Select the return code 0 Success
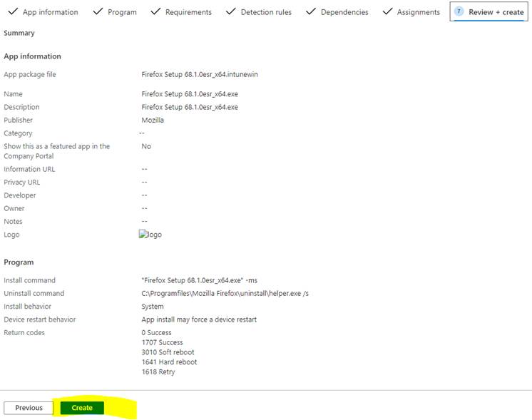The width and height of the screenshot is (532, 420). click(x=156, y=332)
